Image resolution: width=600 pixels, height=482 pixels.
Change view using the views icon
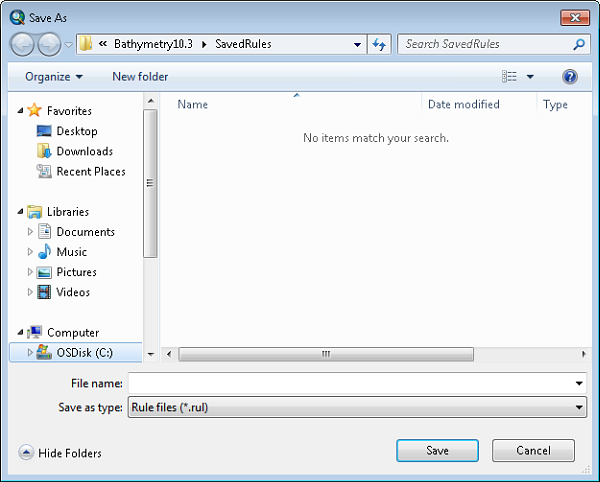pos(509,77)
